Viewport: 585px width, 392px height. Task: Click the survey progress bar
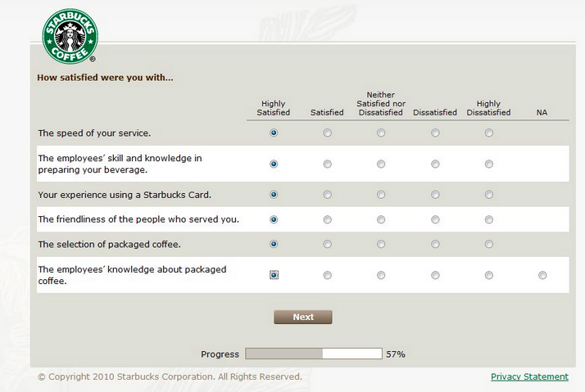pyautogui.click(x=314, y=354)
